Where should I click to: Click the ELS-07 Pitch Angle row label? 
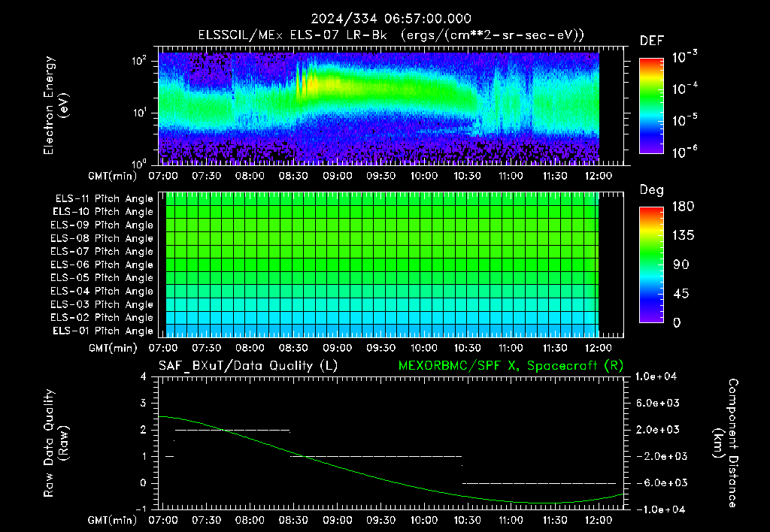(102, 251)
